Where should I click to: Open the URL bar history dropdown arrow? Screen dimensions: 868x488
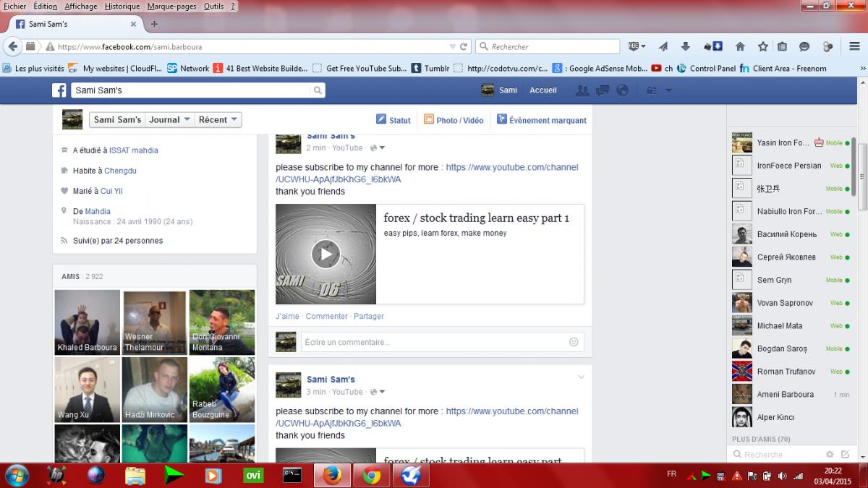tap(453, 46)
